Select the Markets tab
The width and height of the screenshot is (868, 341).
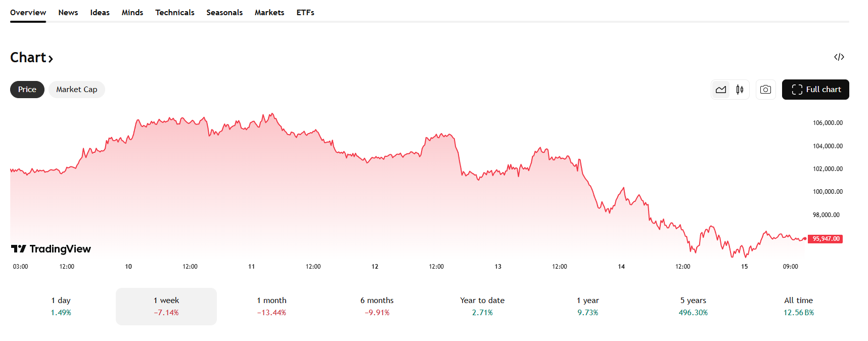pos(269,12)
